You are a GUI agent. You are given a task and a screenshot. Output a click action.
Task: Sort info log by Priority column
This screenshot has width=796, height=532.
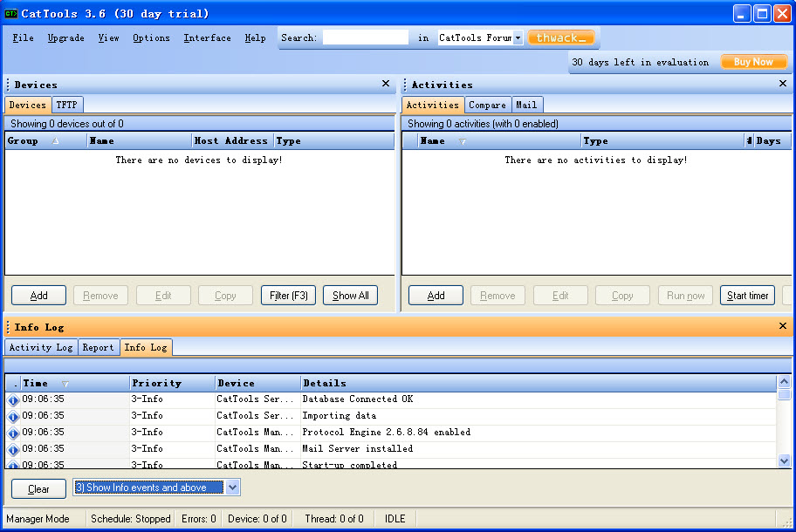(172, 384)
